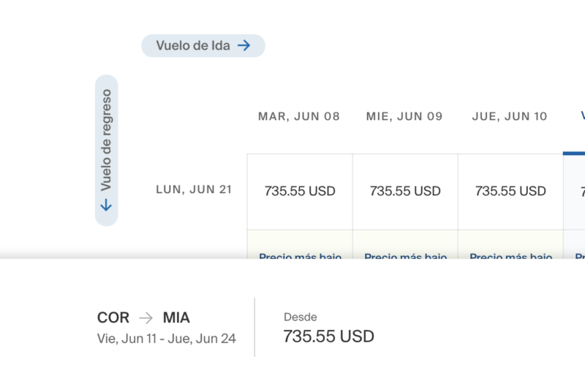This screenshot has height=392, width=585.
Task: Select the JUE, JUN 10 column header
Action: coord(510,116)
